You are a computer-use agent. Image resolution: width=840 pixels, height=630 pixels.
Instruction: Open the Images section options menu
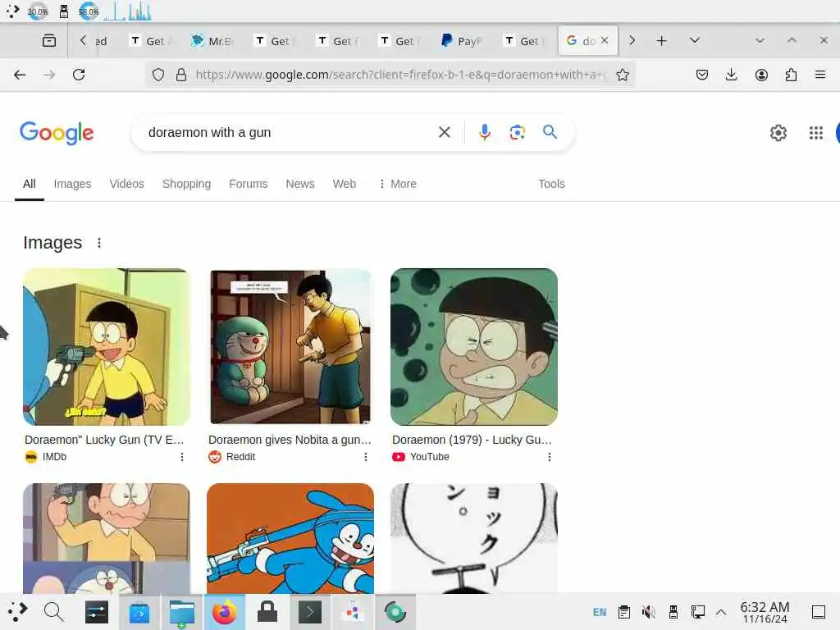pyautogui.click(x=99, y=243)
